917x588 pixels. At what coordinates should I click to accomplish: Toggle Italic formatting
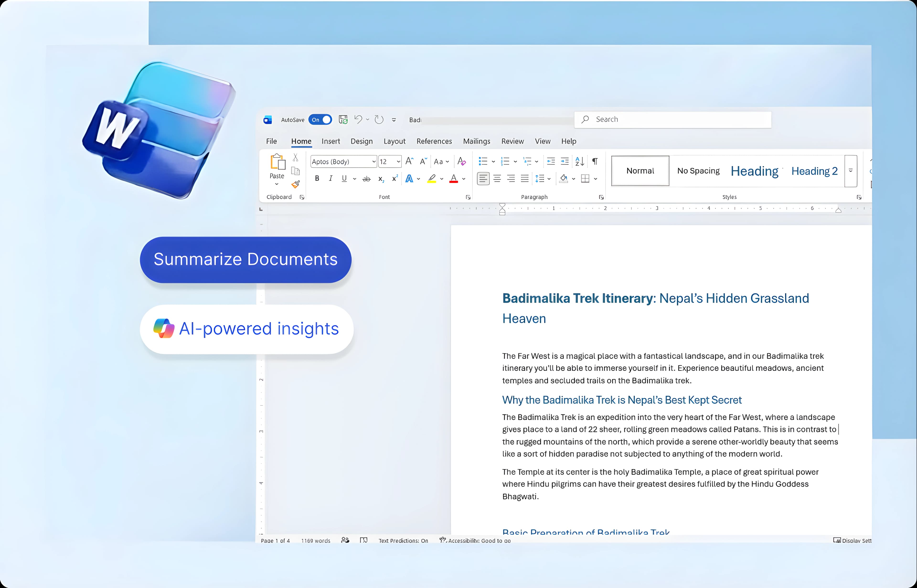331,178
